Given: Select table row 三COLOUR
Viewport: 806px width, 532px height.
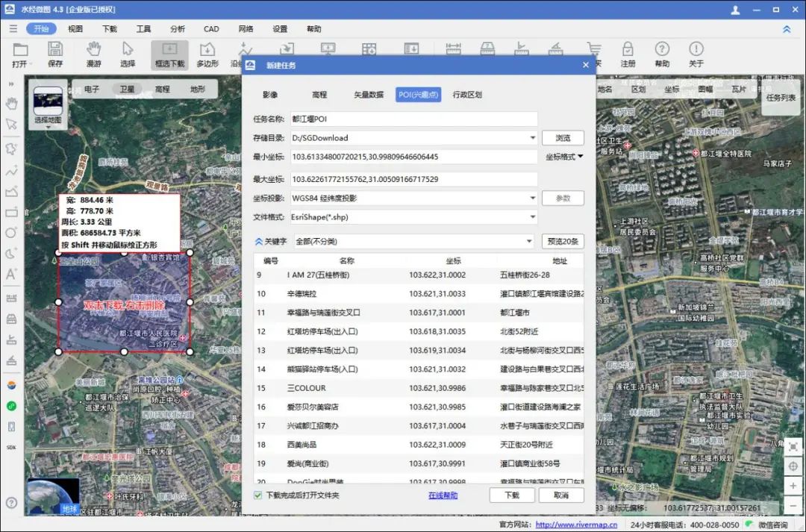Looking at the screenshot, I should pos(419,388).
